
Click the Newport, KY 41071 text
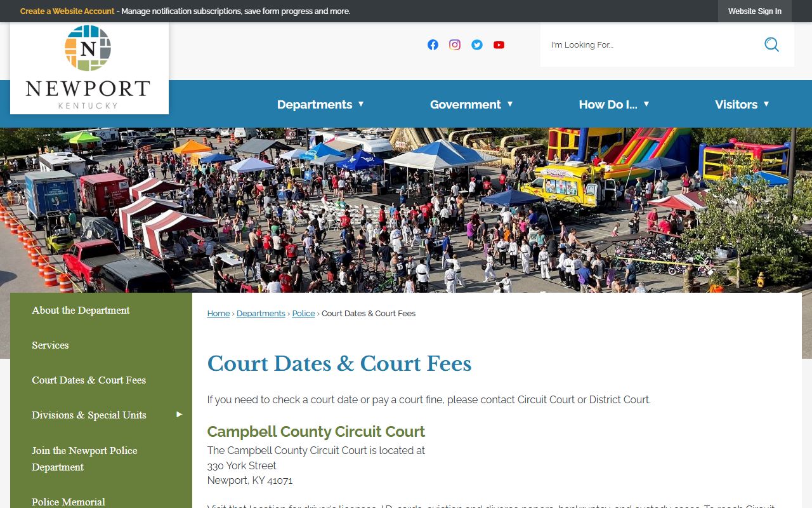pyautogui.click(x=250, y=481)
